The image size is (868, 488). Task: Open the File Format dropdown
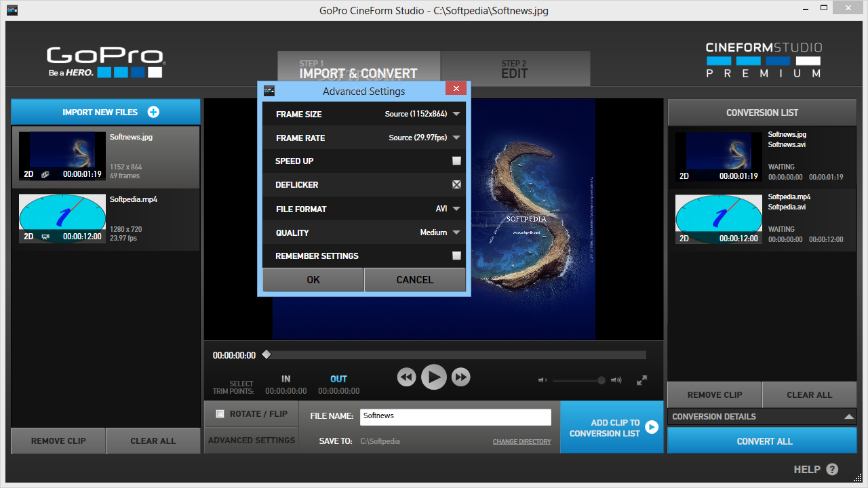456,209
